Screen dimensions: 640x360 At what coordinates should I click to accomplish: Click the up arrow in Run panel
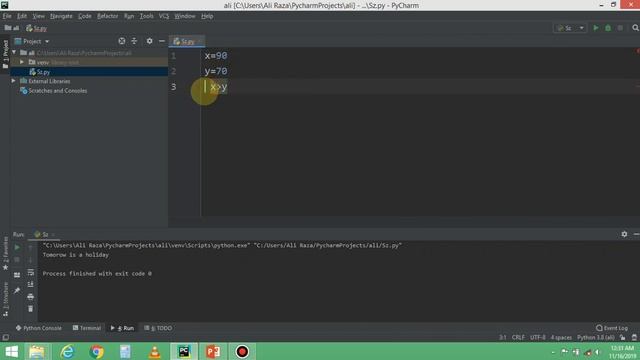(31, 247)
